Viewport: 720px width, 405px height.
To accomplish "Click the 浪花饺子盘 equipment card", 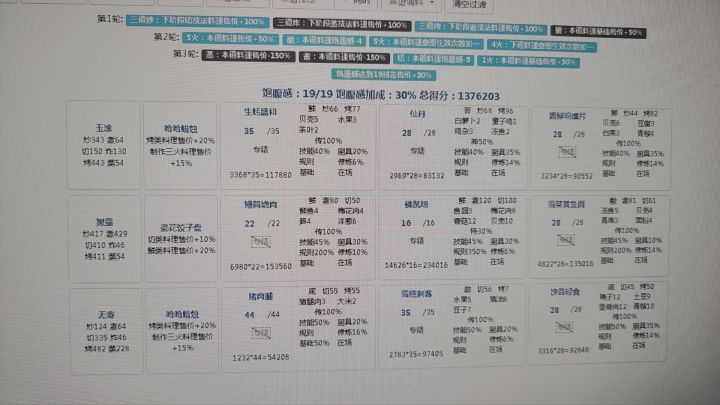I will coord(181,239).
